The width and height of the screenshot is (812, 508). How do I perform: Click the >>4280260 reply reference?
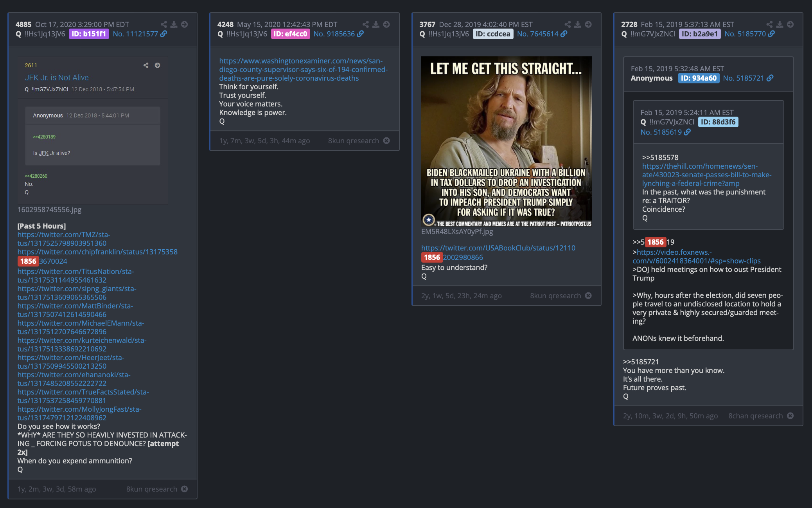(36, 176)
